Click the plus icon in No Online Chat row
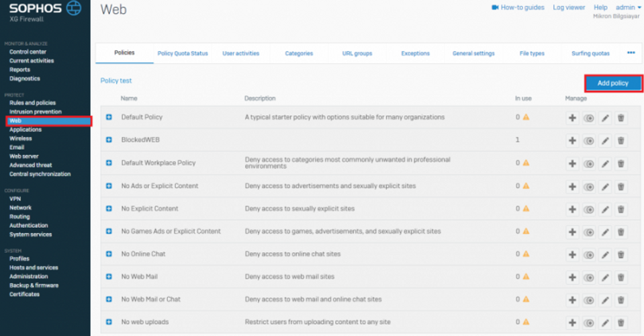 (x=572, y=254)
